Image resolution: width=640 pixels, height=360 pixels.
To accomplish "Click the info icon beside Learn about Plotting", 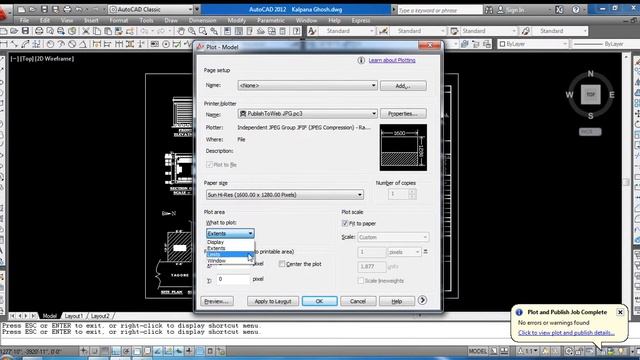I will (x=361, y=60).
